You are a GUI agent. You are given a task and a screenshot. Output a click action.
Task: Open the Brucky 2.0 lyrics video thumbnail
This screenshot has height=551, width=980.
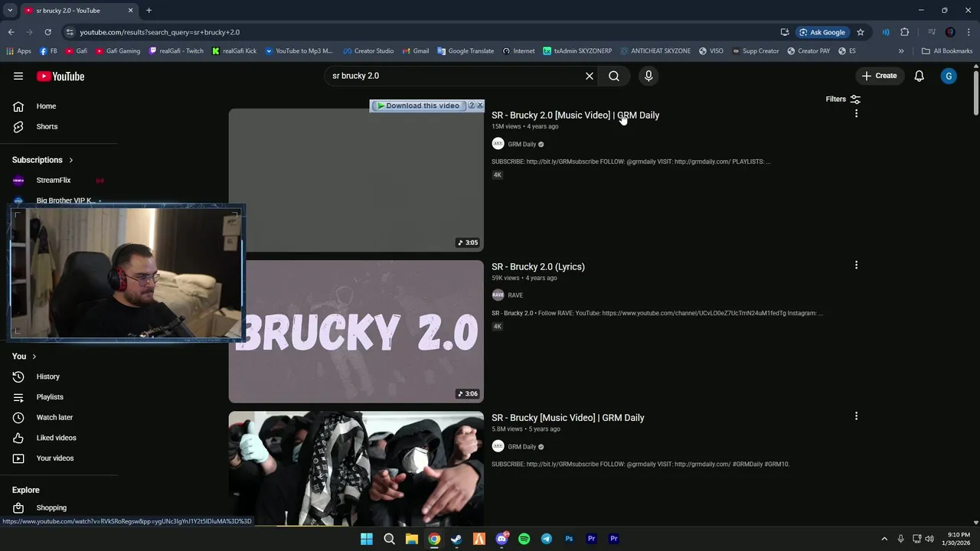click(356, 331)
